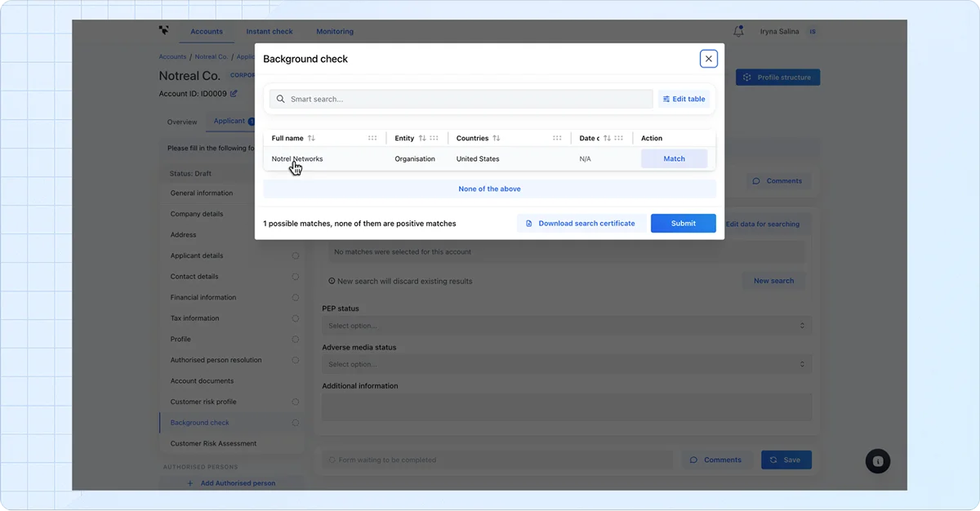The width and height of the screenshot is (980, 511).
Task: Click Edit data for searching
Action: click(x=763, y=224)
